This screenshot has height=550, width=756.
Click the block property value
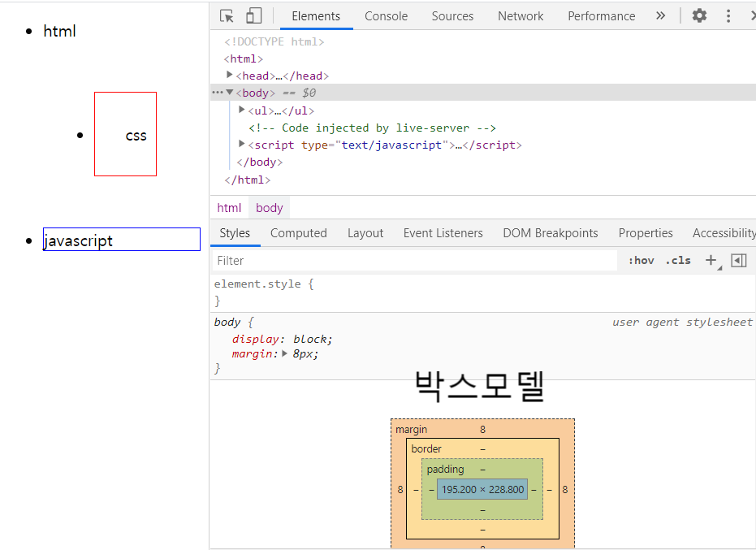[309, 339]
